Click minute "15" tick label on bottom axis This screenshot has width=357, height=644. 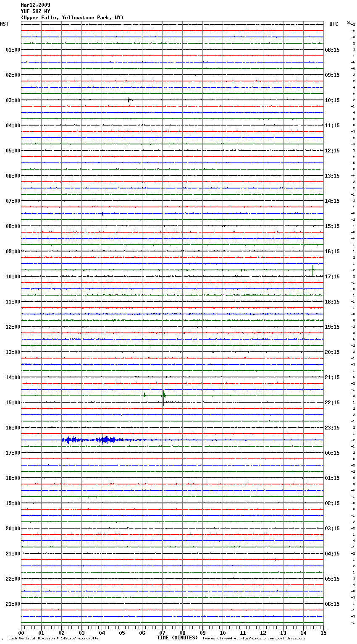[x=323, y=633]
